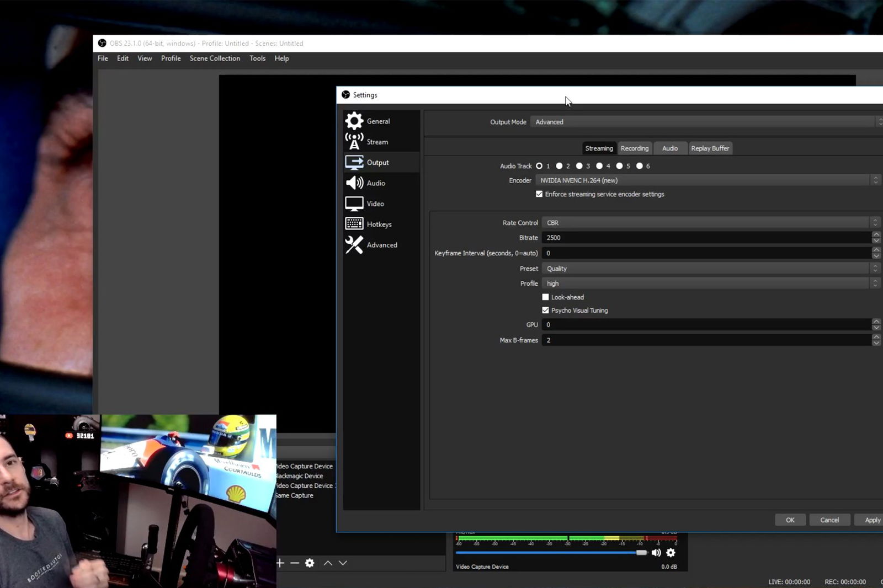Open the Video settings monitor icon
The image size is (883, 588).
(354, 204)
